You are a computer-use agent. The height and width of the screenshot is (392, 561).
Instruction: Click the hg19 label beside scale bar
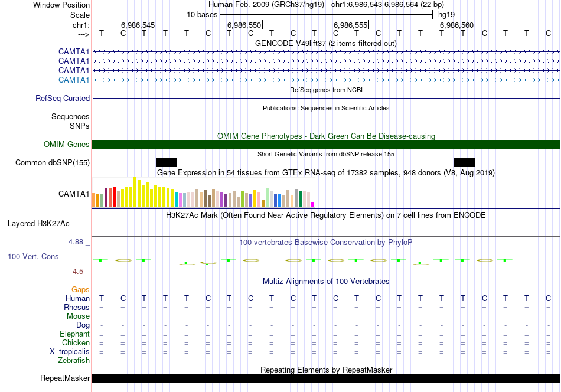446,15
